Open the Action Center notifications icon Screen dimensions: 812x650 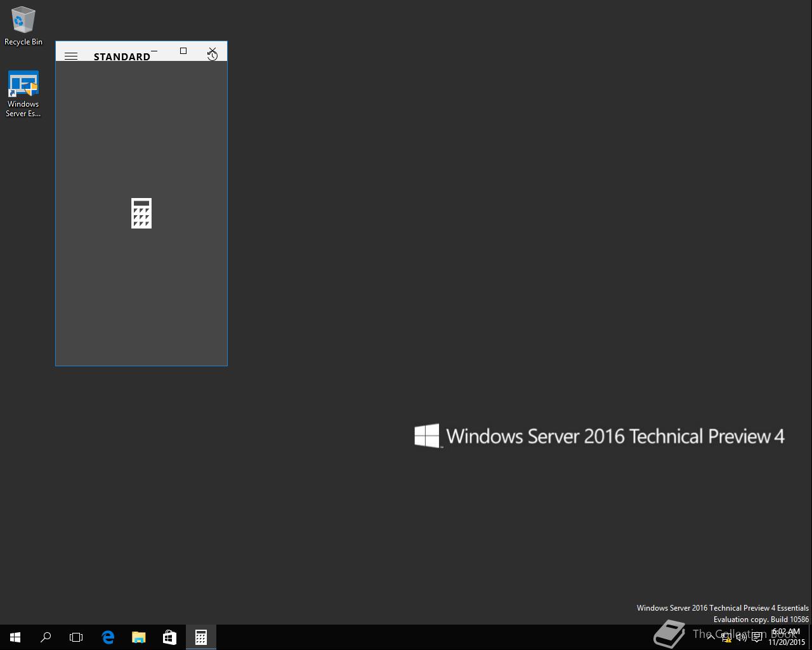click(x=757, y=637)
